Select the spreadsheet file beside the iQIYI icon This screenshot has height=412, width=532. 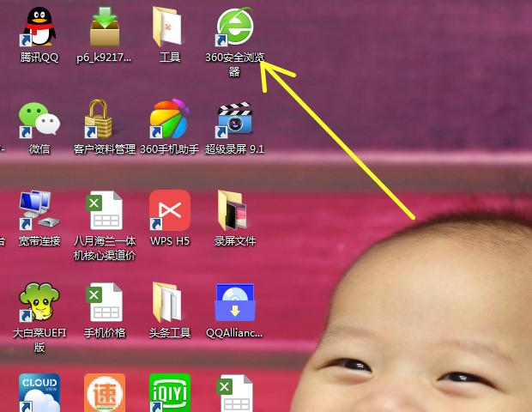pos(235,394)
